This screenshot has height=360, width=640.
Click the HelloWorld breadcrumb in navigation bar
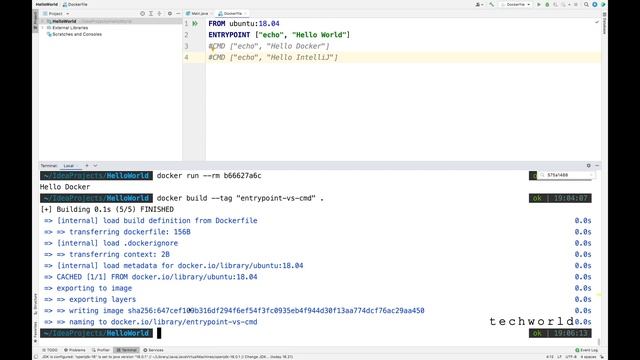[x=47, y=4]
